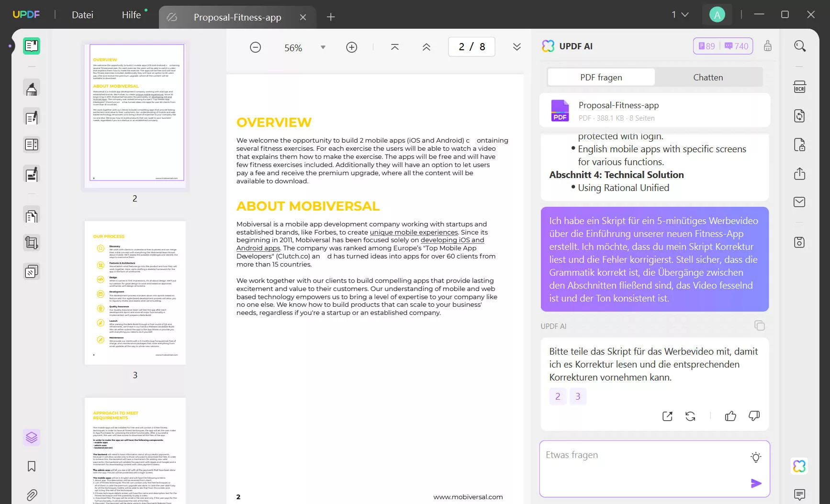Open the page tools stacked-pages icon
Viewport: 830px width, 504px height.
[32, 272]
